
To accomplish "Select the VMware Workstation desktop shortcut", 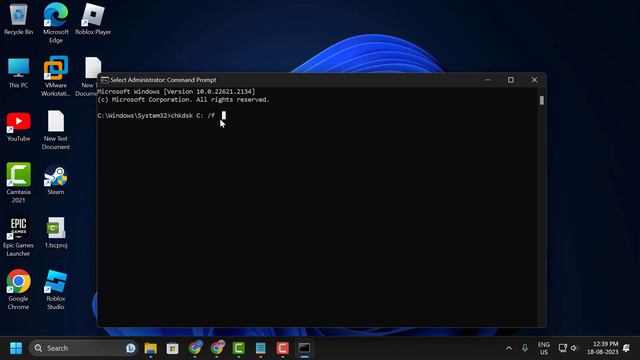I will pos(56,77).
